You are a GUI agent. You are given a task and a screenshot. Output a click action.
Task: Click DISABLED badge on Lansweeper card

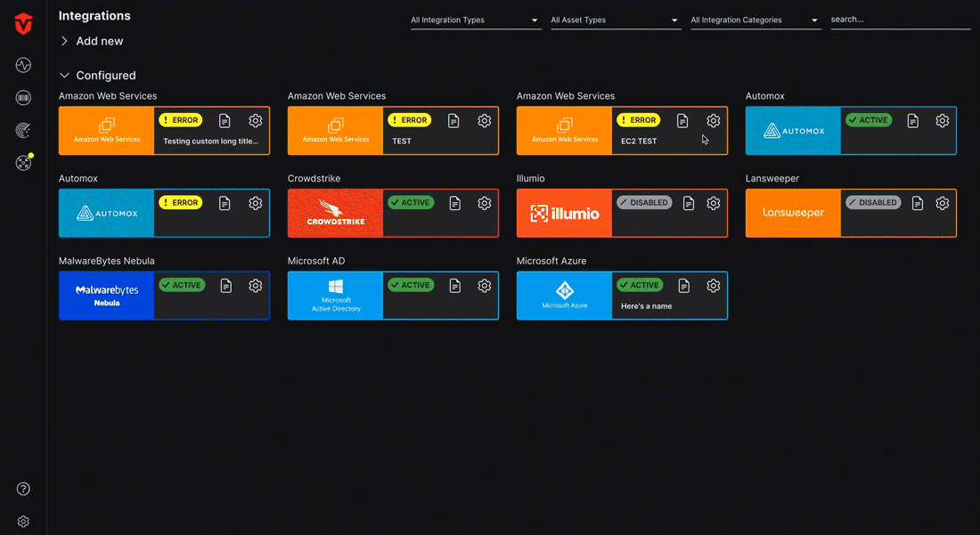point(873,202)
